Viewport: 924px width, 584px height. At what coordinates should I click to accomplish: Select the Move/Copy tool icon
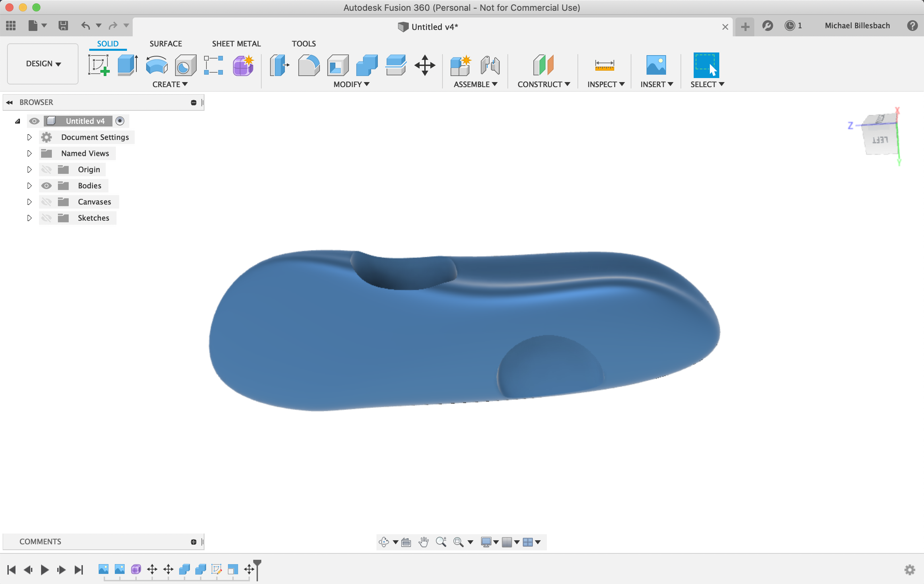(425, 65)
